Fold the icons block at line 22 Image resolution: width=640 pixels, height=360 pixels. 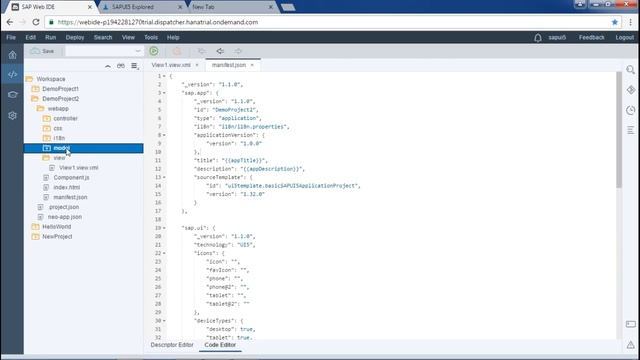(164, 253)
